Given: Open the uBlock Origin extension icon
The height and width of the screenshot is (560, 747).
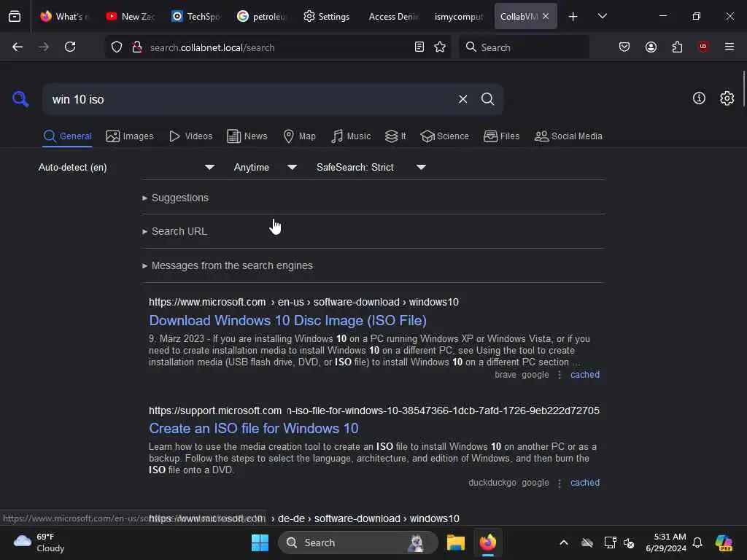Looking at the screenshot, I should point(703,46).
